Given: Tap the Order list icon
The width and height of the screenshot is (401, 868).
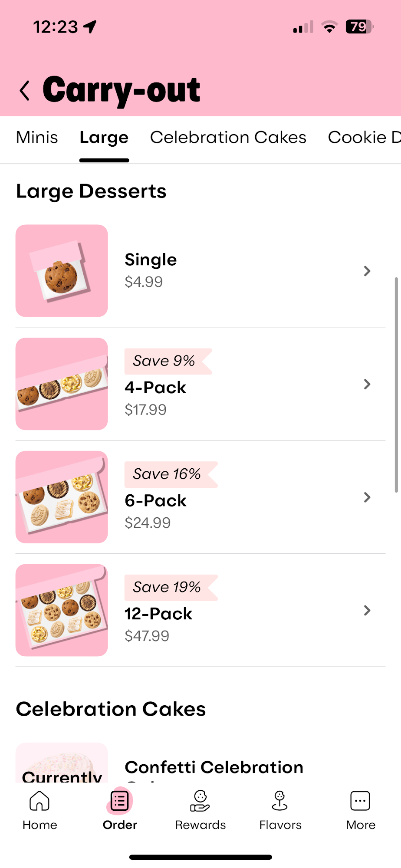Looking at the screenshot, I should [119, 801].
